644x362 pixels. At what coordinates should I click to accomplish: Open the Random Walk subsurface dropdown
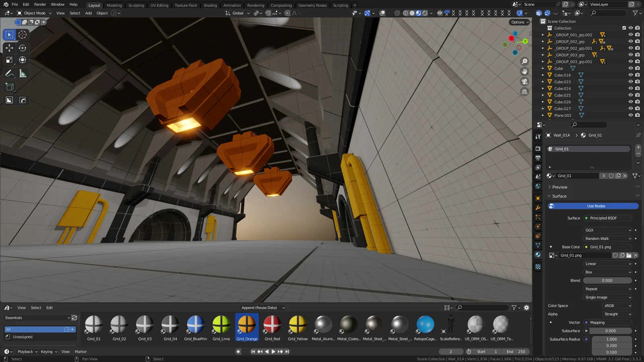click(608, 239)
